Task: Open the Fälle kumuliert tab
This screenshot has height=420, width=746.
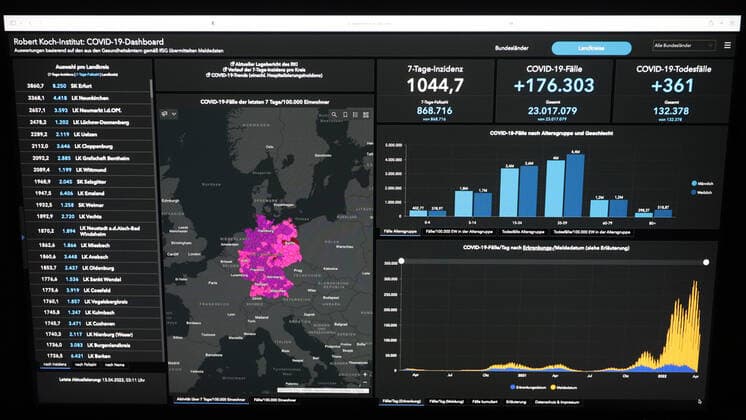Action: click(484, 402)
